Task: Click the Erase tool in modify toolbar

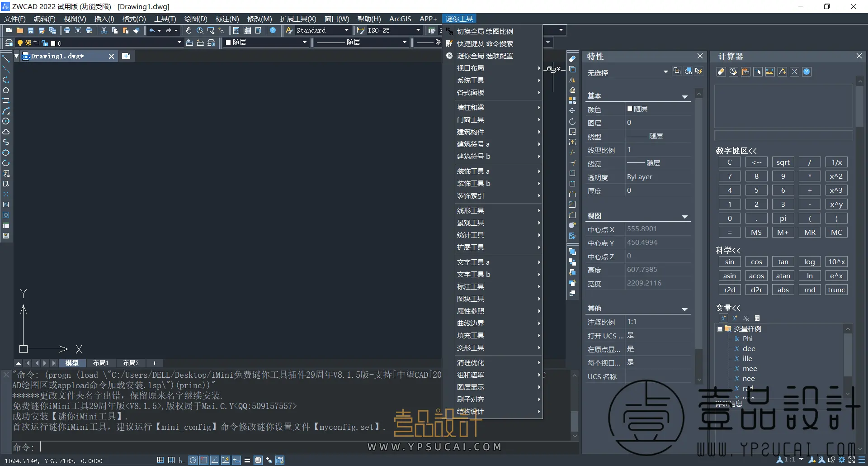Action: click(x=572, y=59)
